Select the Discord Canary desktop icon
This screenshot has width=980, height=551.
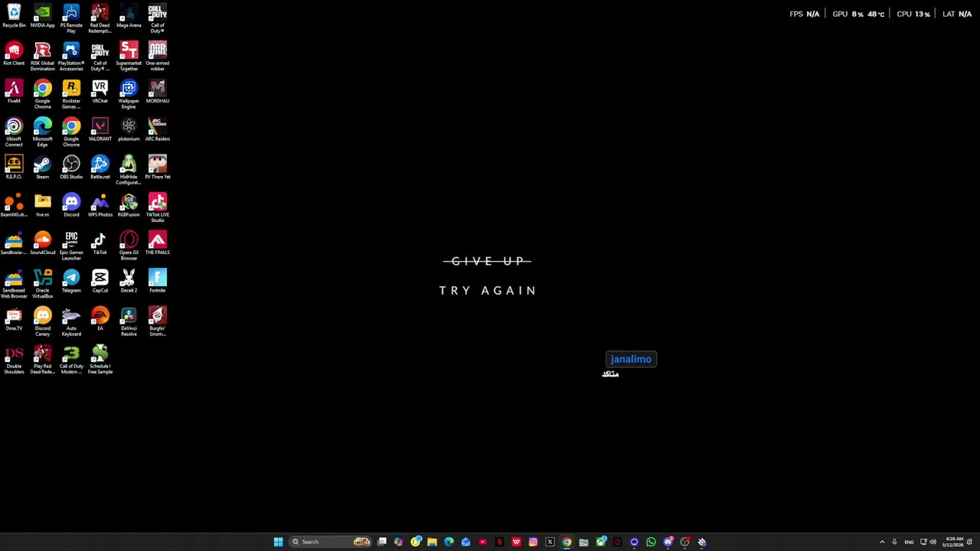point(42,322)
